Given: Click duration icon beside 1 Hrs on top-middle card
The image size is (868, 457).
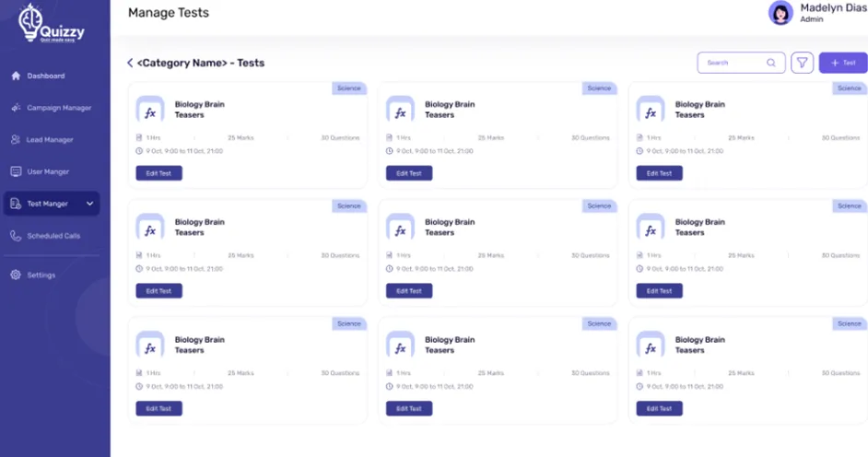Looking at the screenshot, I should click(x=389, y=138).
